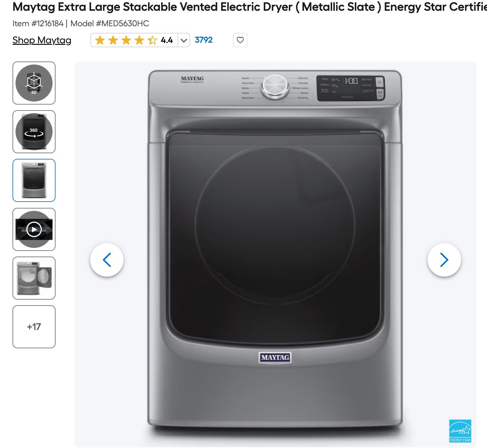
Task: Visit the Shop Maytag brand page
Action: coord(41,40)
